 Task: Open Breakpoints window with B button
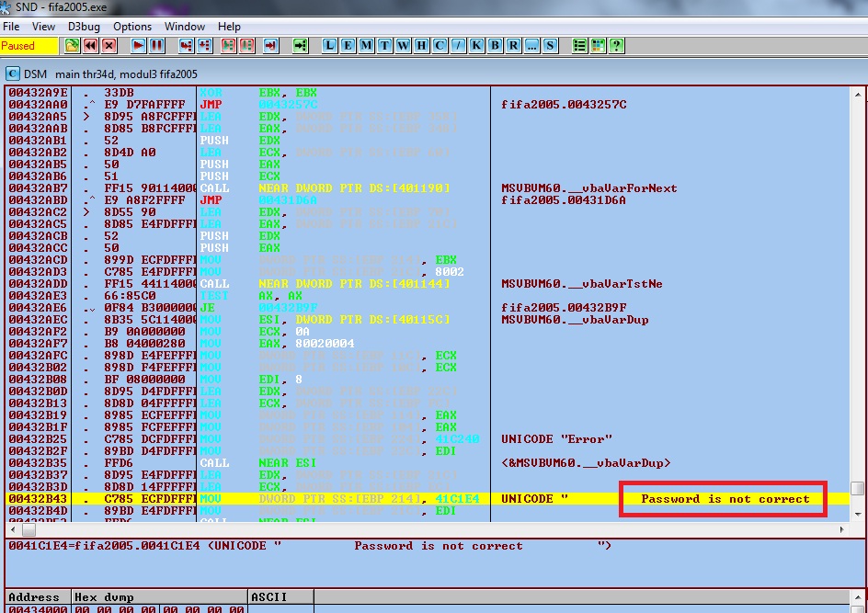click(496, 45)
